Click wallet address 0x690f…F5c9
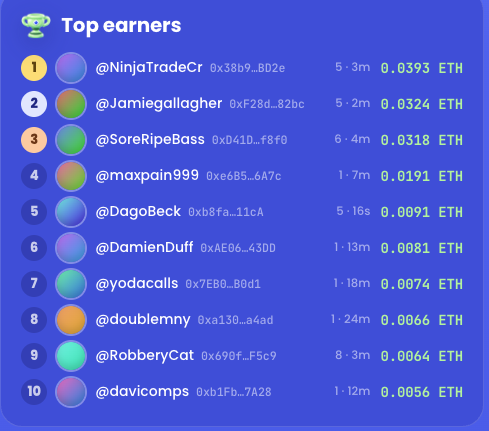The width and height of the screenshot is (489, 431). click(239, 356)
